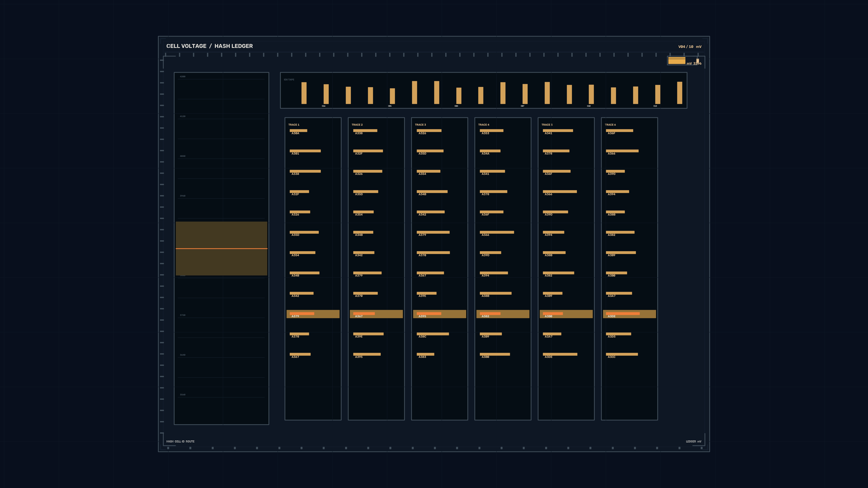The width and height of the screenshot is (868, 488).
Task: Click hash A353 in Trace 4
Action: click(x=485, y=133)
